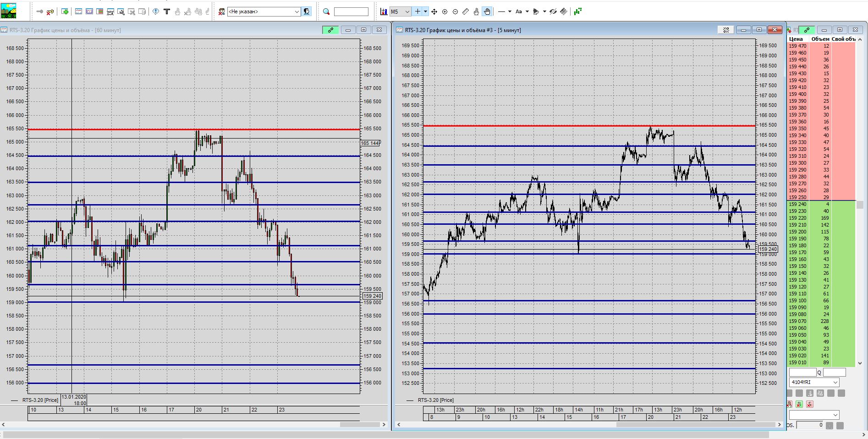The height and width of the screenshot is (439, 868).
Task: Click the quantity field right of Q
Action: 834,372
